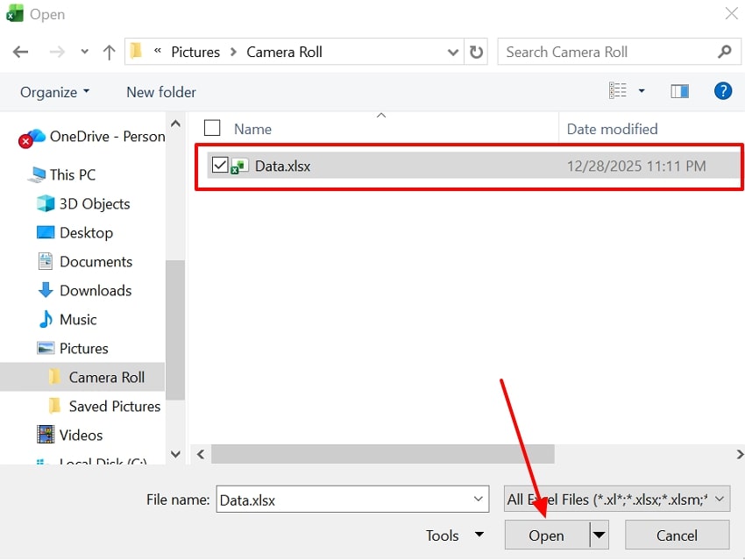The image size is (745, 560).
Task: Click the back navigation arrow
Action: coord(20,52)
